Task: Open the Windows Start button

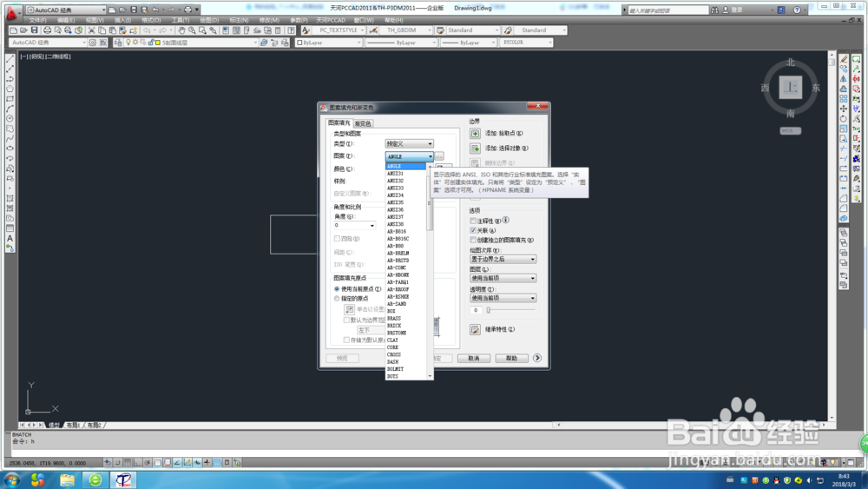Action: point(11,479)
